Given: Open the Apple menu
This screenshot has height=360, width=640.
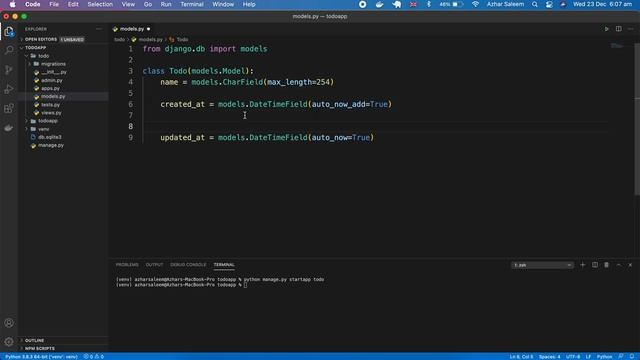Looking at the screenshot, I should (13, 4).
